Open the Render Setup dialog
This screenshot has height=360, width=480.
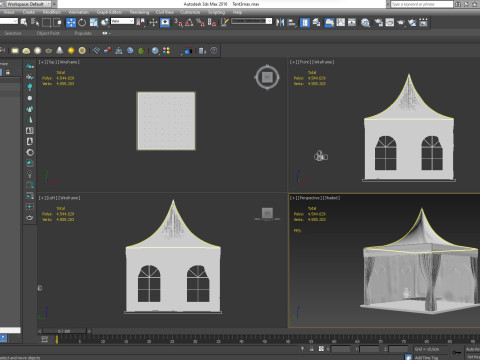(x=378, y=22)
